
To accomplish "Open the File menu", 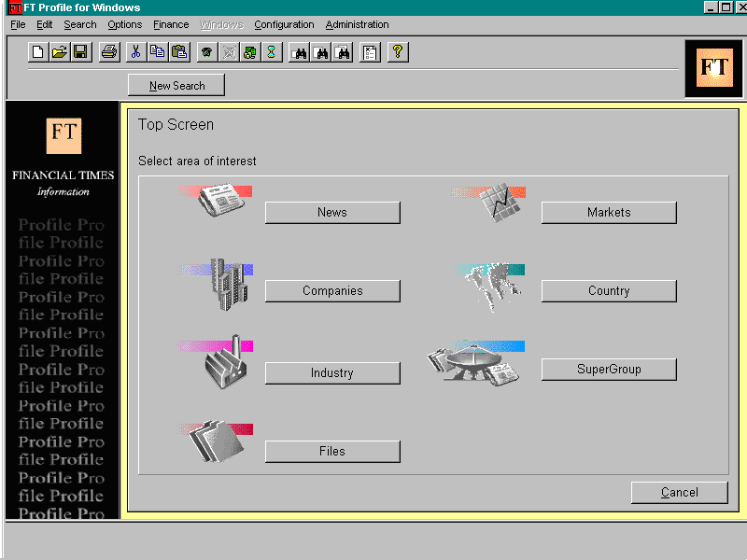I will [18, 25].
